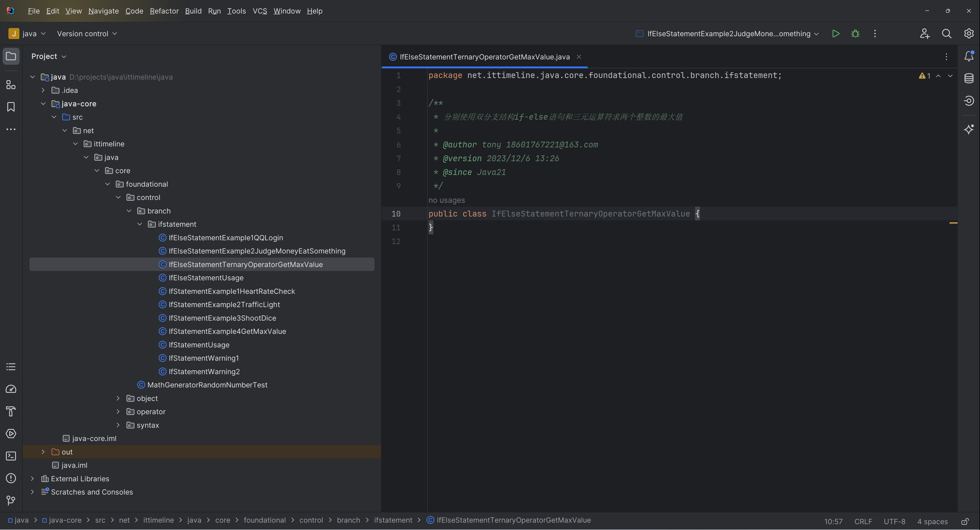Open the Refactor menu
The width and height of the screenshot is (980, 530).
[x=164, y=11]
